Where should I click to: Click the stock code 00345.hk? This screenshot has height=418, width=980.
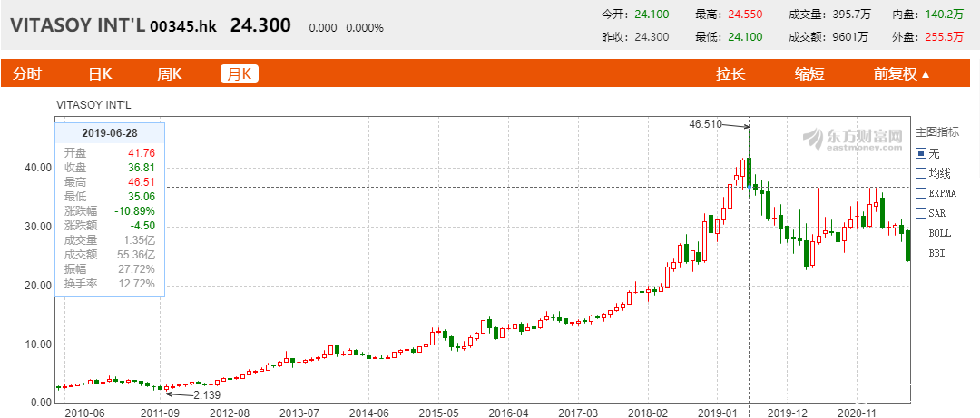coord(183,27)
